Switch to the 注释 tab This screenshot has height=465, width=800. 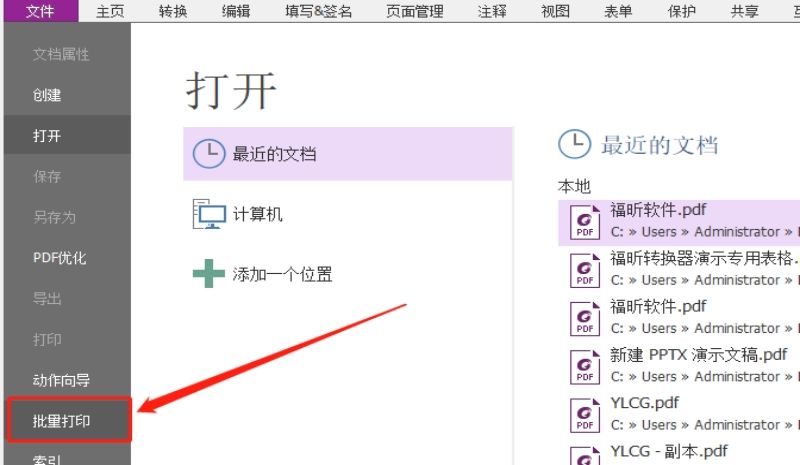(492, 11)
